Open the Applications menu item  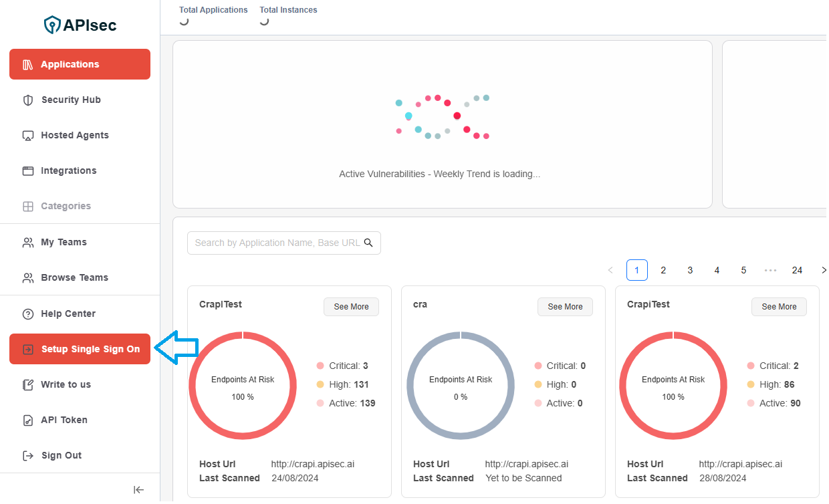coord(80,64)
